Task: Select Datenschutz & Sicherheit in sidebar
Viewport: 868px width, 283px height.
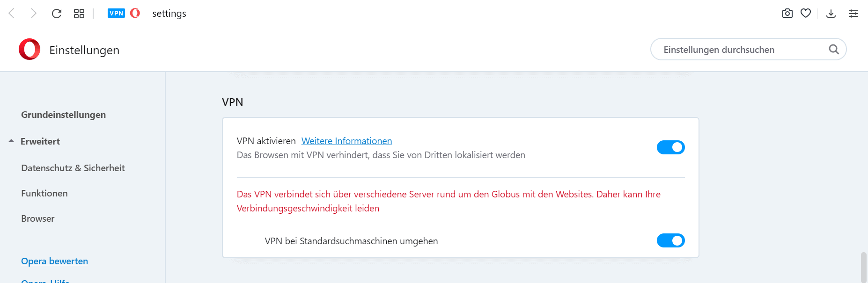Action: coord(73,168)
